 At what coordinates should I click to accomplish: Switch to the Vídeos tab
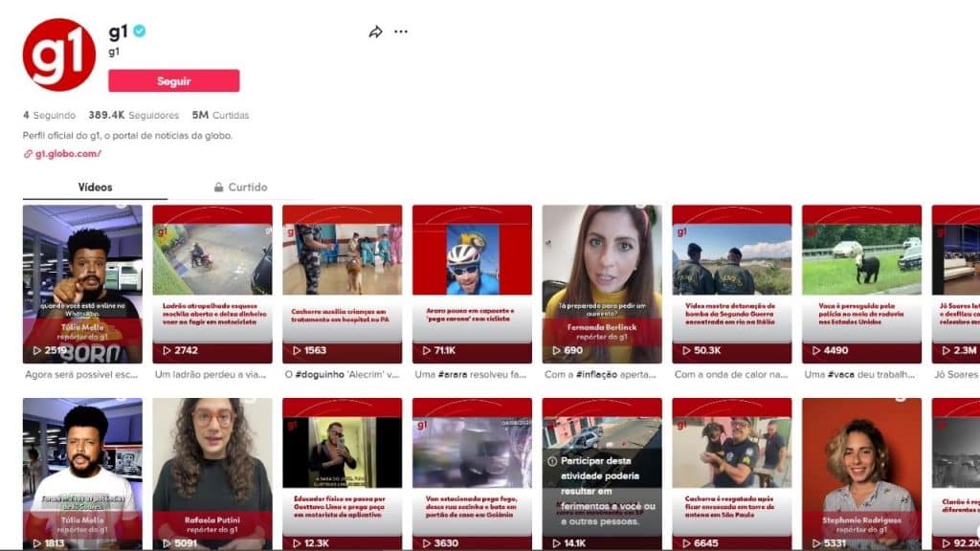[x=95, y=187]
